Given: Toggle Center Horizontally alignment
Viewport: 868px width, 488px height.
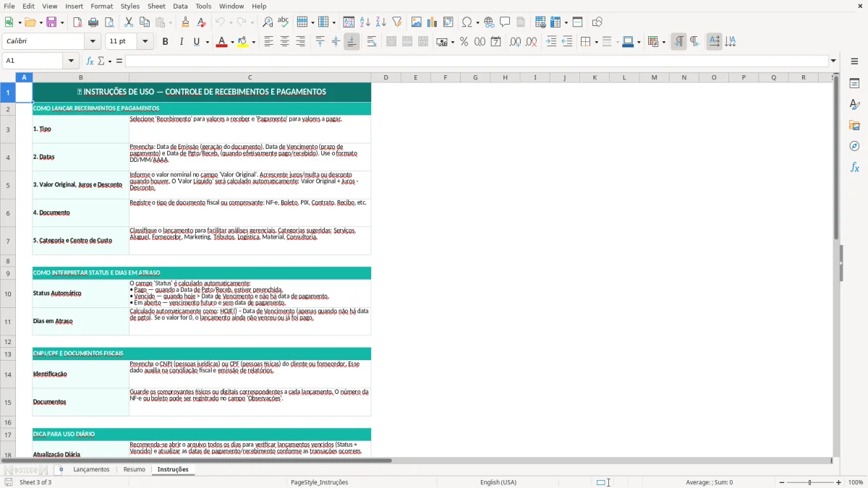Looking at the screenshot, I should pos(284,42).
